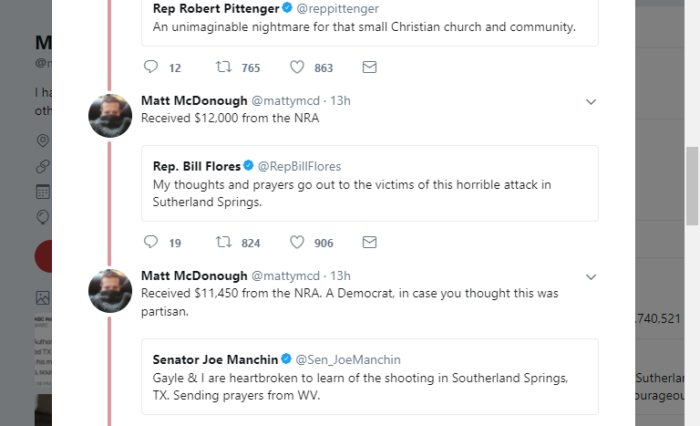
Task: Open the quoted Senator Joe Manchin tweet
Action: point(370,376)
